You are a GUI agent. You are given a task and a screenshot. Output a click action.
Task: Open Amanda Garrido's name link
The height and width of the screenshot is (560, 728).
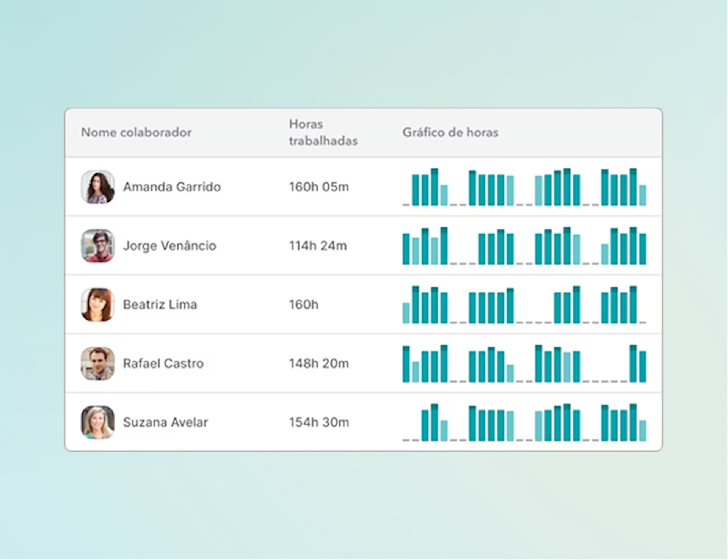click(172, 187)
